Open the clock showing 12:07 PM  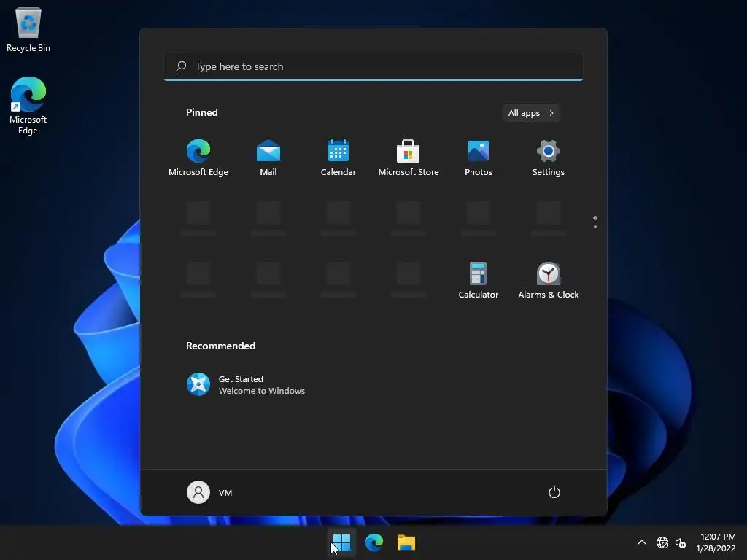click(716, 542)
